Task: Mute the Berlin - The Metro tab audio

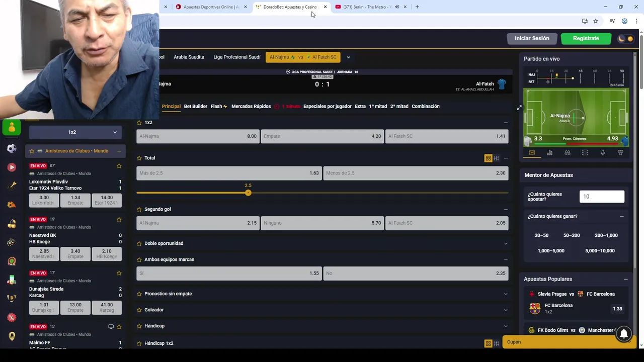Action: tap(397, 7)
